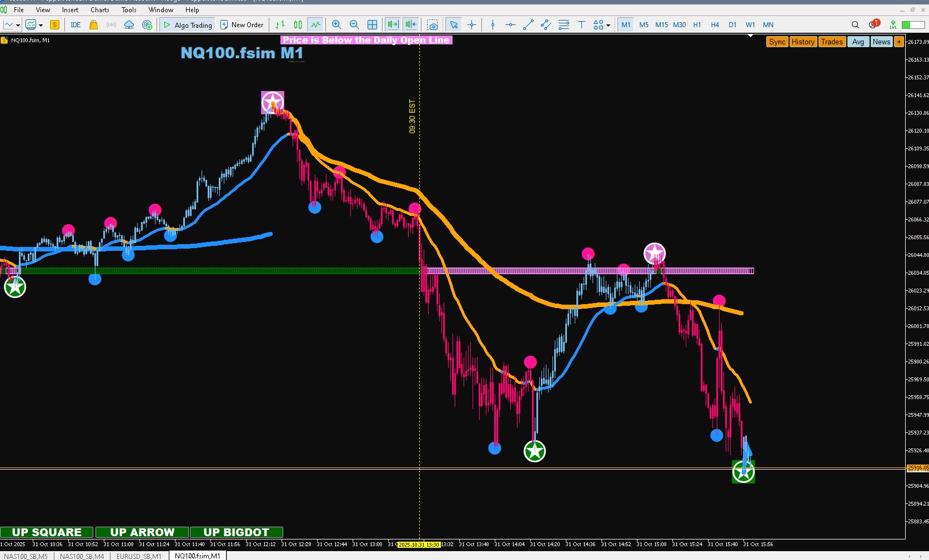Select the M5 timeframe

coord(644,25)
